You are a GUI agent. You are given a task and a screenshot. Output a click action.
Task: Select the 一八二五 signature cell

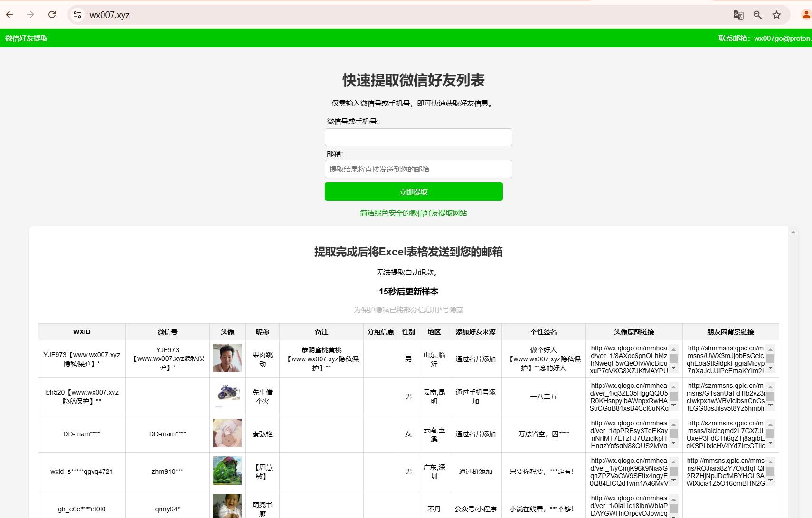tap(544, 396)
